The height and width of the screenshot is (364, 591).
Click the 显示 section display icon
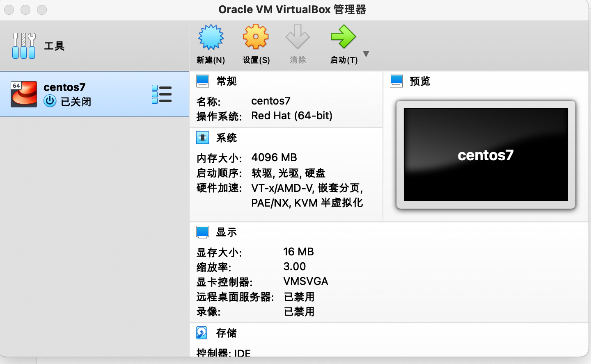(x=202, y=232)
